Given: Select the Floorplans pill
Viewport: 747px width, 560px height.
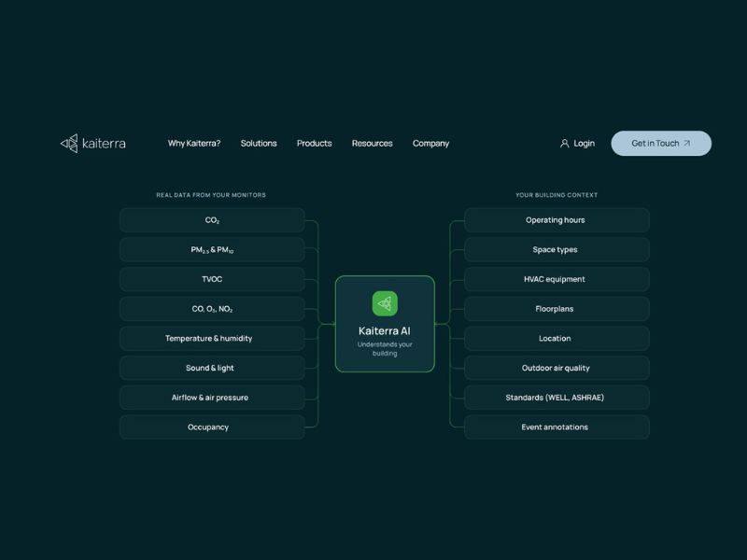Looking at the screenshot, I should (557, 309).
